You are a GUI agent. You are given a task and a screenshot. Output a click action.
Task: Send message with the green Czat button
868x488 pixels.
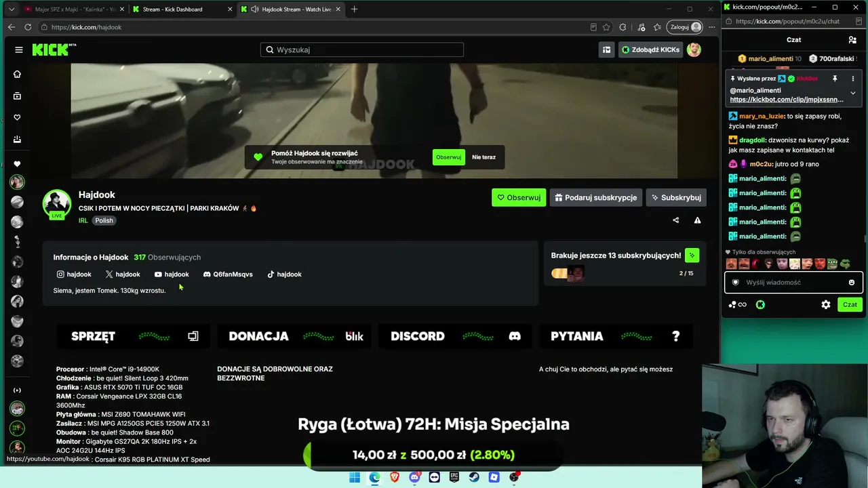(x=850, y=305)
